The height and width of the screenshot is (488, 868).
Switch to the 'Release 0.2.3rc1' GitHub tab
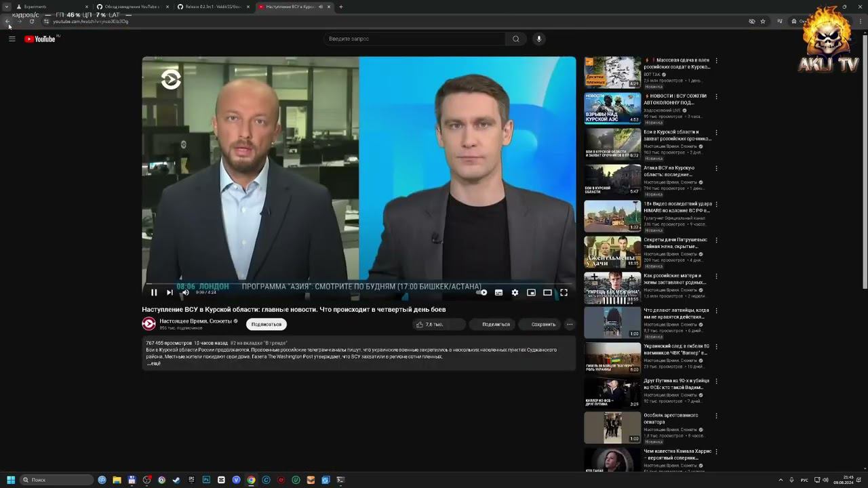click(x=213, y=7)
